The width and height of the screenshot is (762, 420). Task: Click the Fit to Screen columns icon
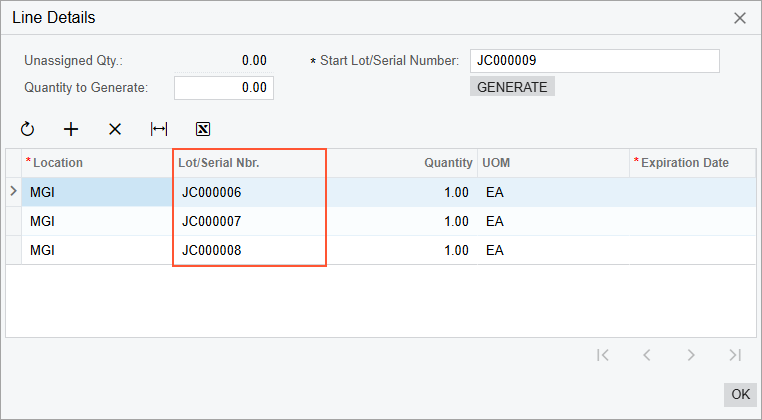pos(159,129)
